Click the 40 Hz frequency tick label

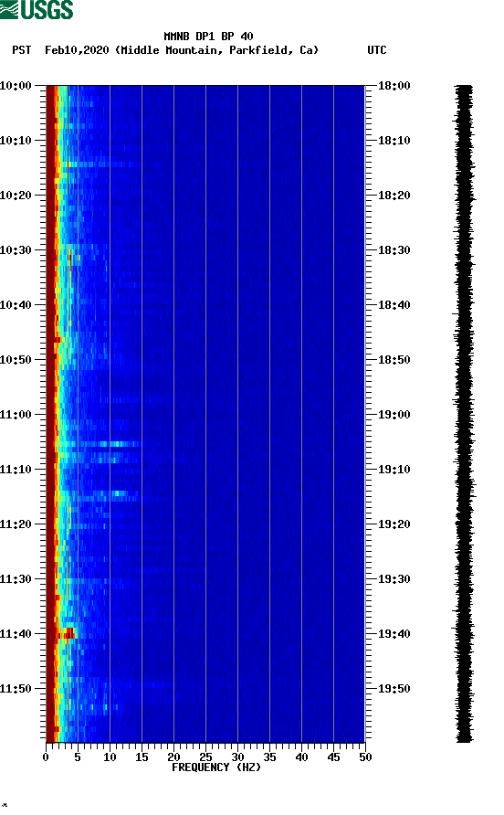[x=301, y=757]
